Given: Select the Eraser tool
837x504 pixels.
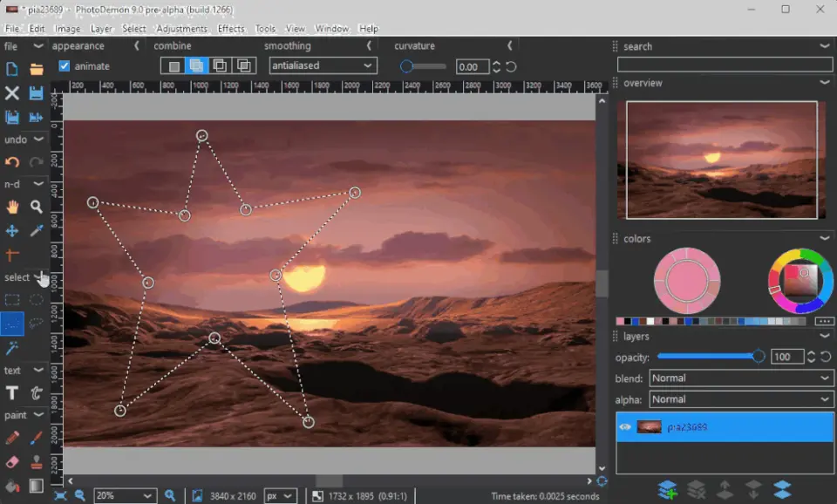Looking at the screenshot, I should [x=11, y=462].
